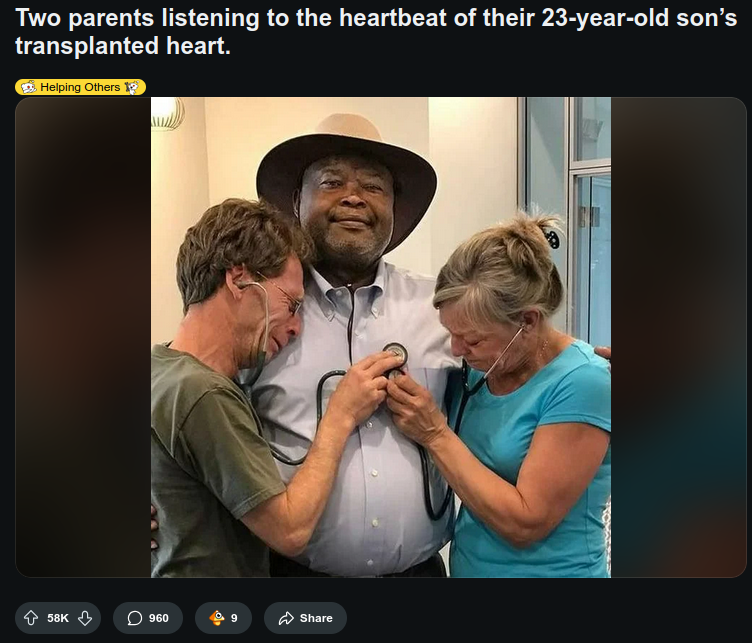Open comments via the speech bubble icon
Screen dimensions: 752x643
tap(135, 618)
